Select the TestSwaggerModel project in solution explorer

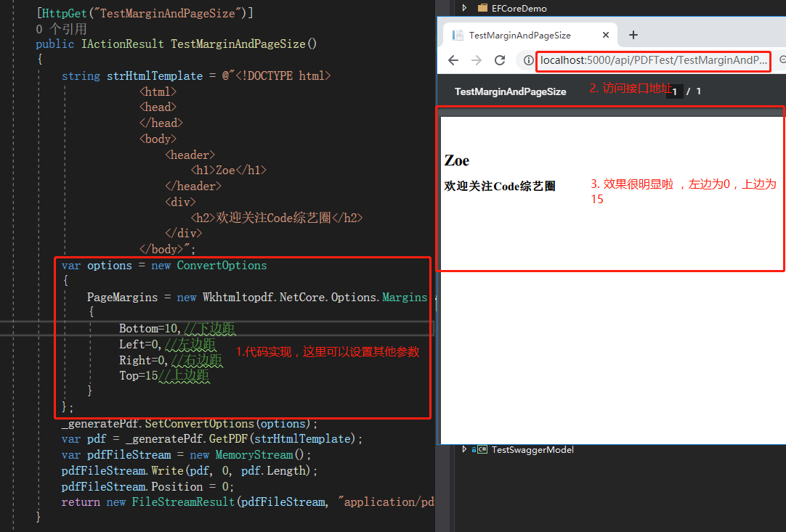point(532,449)
